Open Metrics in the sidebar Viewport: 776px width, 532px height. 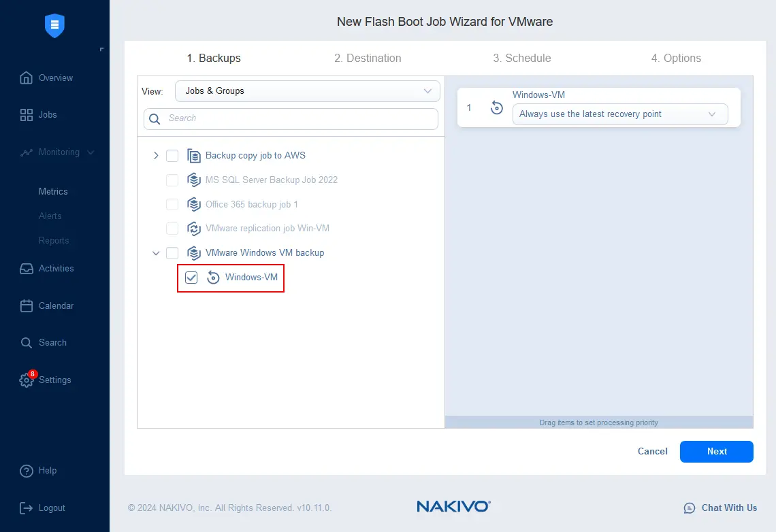click(x=53, y=191)
